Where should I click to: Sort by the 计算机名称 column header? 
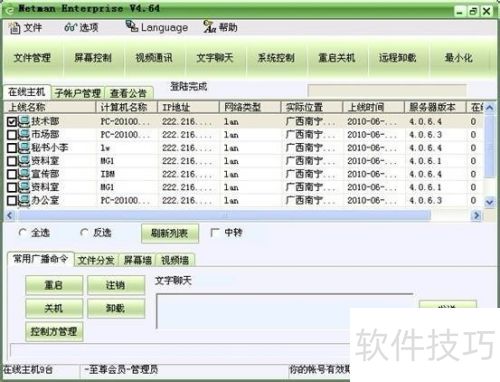click(127, 107)
